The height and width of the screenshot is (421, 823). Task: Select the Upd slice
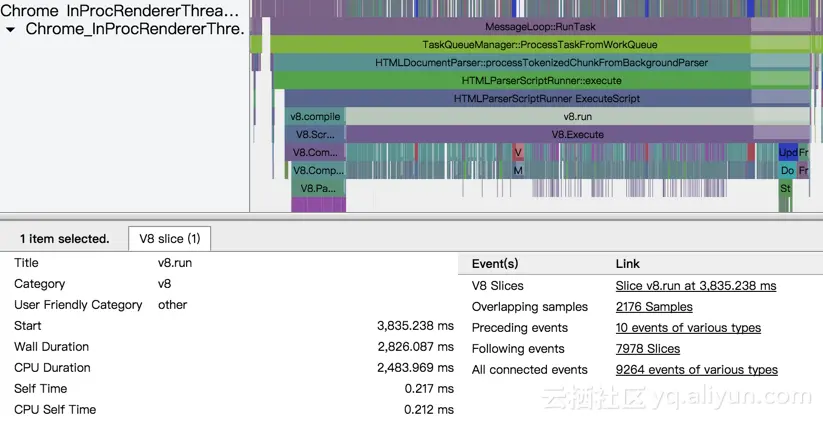click(788, 152)
